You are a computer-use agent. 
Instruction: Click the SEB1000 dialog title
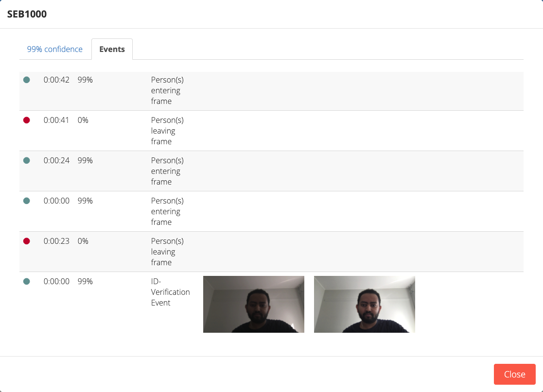(x=27, y=14)
